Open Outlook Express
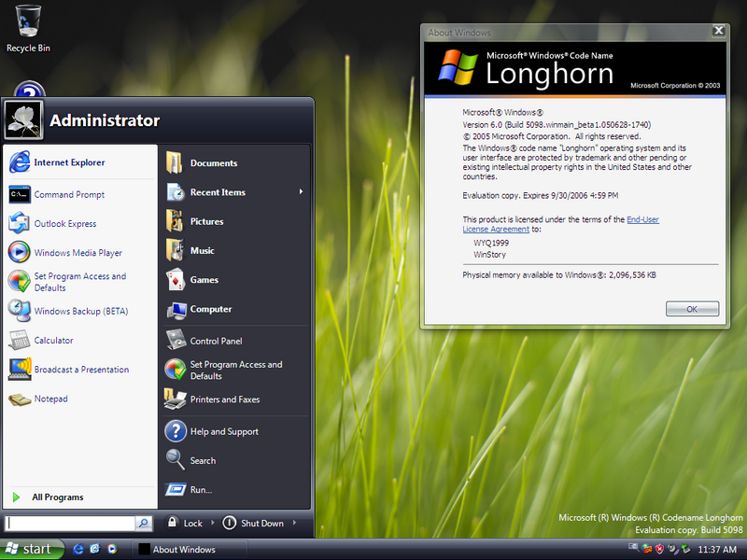Image resolution: width=747 pixels, height=560 pixels. pos(64,224)
